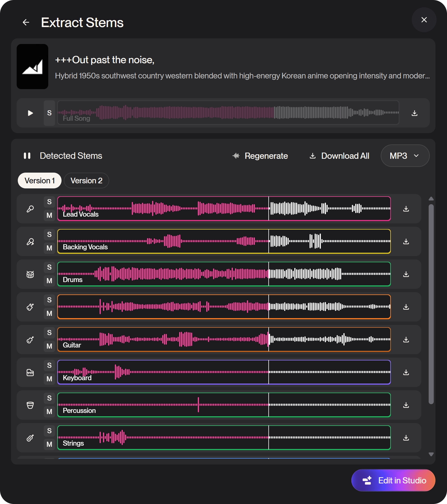The height and width of the screenshot is (504, 447).
Task: Mute the Lead Vocals stem
Action: point(49,215)
